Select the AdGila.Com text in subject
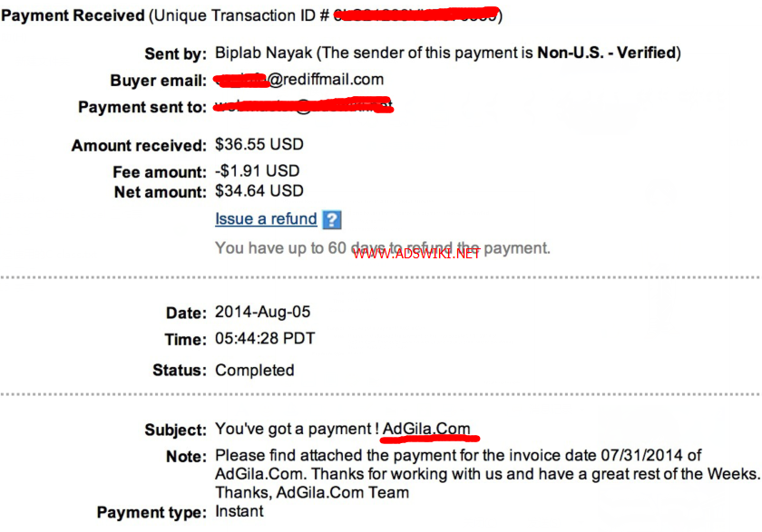 pyautogui.click(x=426, y=429)
